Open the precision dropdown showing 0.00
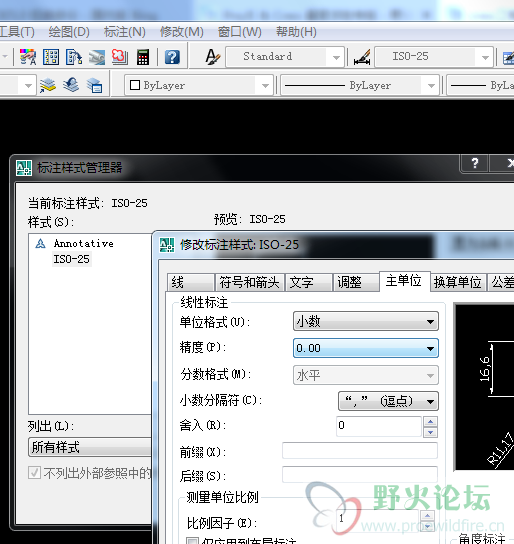This screenshot has width=514, height=544. (x=366, y=348)
